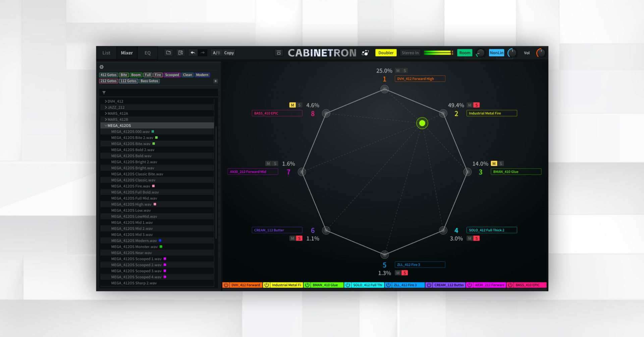Screen dimensions: 644x337
Task: Click the Room amount knob
Action: (480, 53)
